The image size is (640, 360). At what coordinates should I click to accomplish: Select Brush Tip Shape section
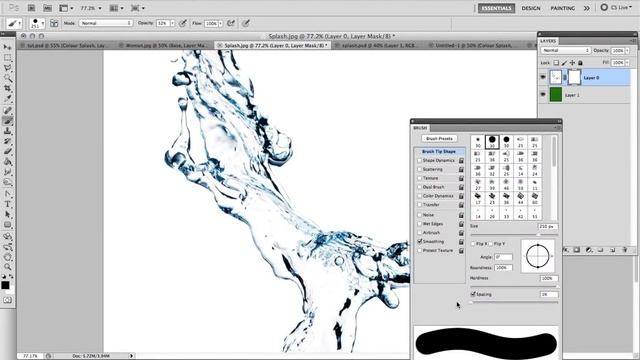(x=439, y=151)
